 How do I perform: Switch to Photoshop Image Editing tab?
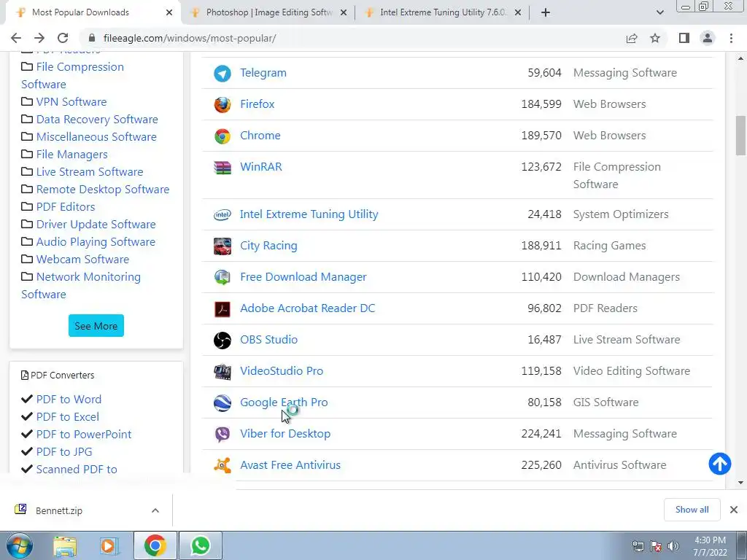click(269, 12)
